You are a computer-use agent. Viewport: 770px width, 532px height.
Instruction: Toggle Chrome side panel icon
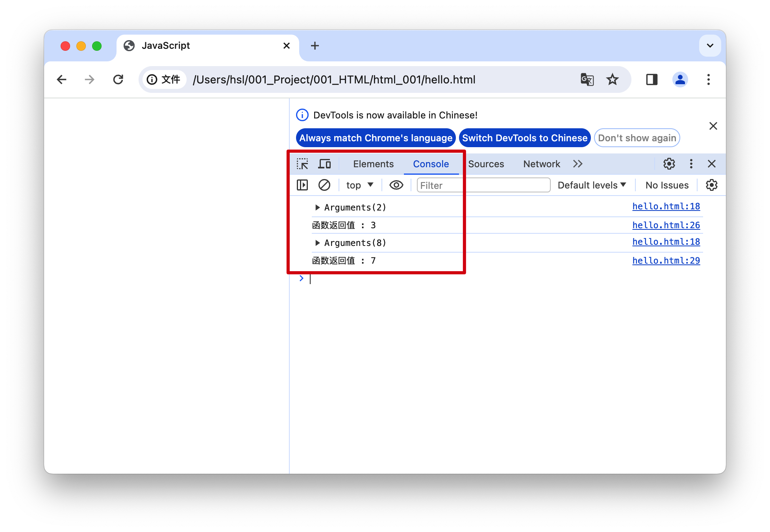pyautogui.click(x=652, y=79)
